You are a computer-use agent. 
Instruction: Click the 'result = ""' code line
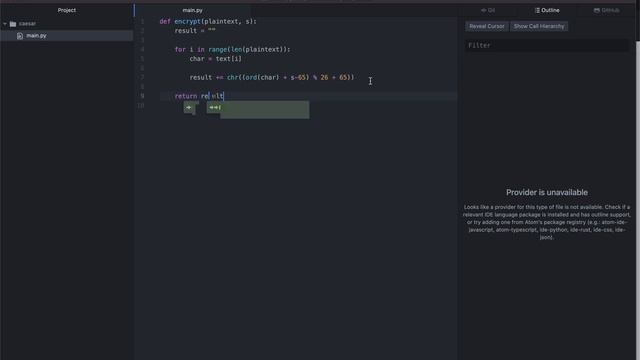pos(195,31)
